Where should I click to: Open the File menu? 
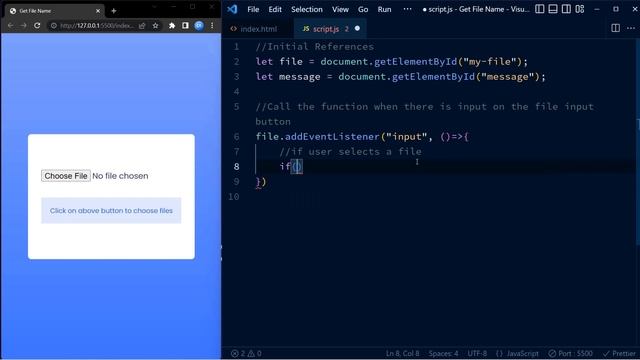point(253,9)
